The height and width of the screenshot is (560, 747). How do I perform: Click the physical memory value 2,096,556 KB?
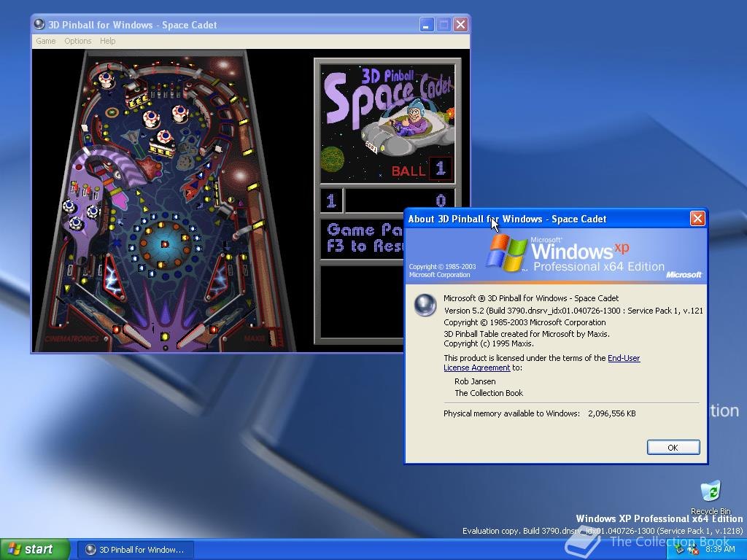612,413
